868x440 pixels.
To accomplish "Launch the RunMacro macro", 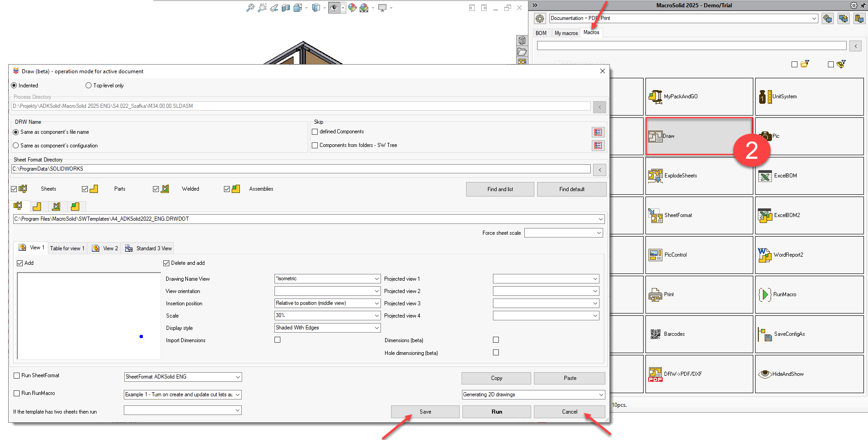I will pos(809,294).
